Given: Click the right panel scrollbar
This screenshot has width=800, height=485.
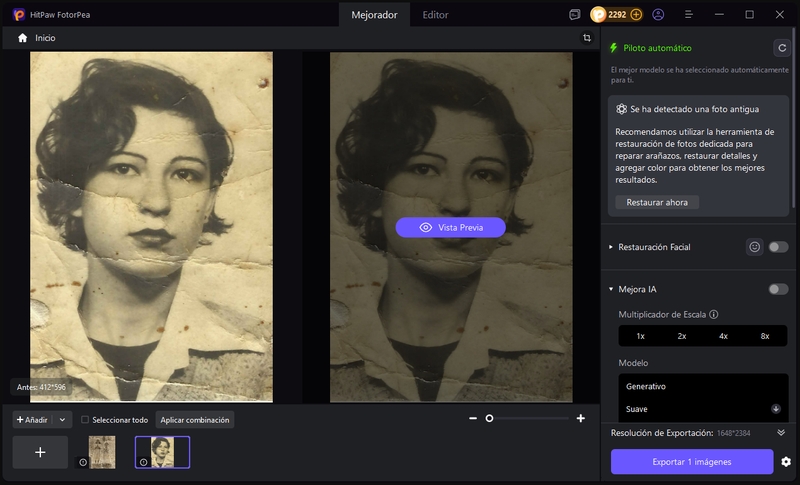Looking at the screenshot, I should coord(793,117).
